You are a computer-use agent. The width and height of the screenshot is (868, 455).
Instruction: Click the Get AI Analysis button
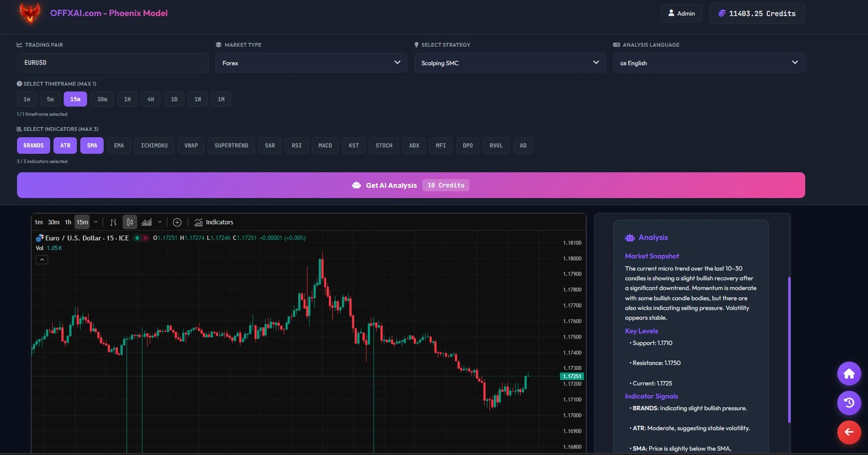(411, 185)
